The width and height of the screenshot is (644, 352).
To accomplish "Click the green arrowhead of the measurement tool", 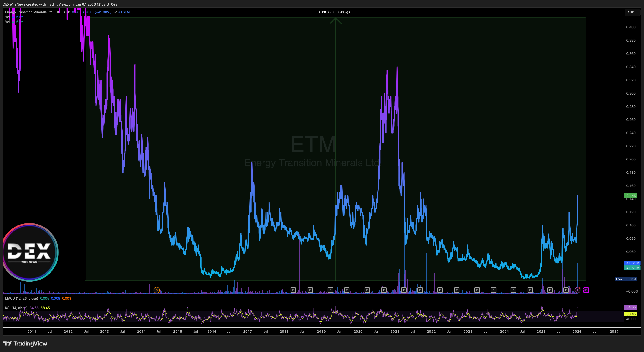I will click(x=335, y=21).
